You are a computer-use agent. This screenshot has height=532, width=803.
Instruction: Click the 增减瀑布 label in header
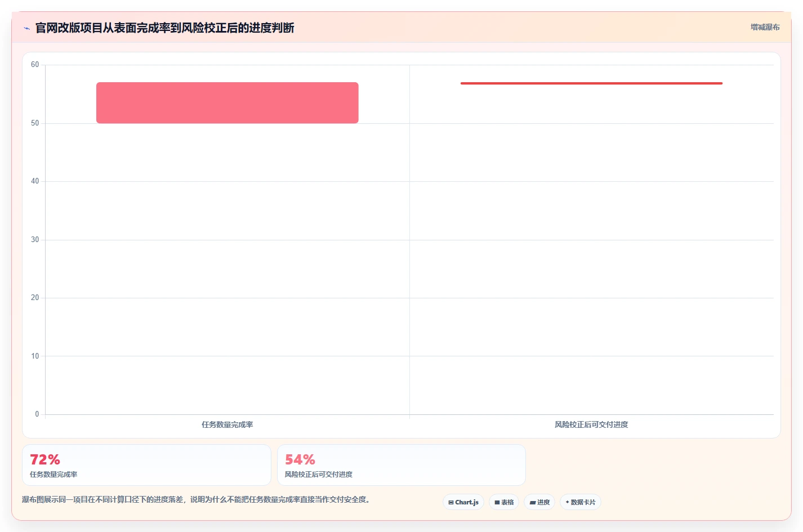765,27
